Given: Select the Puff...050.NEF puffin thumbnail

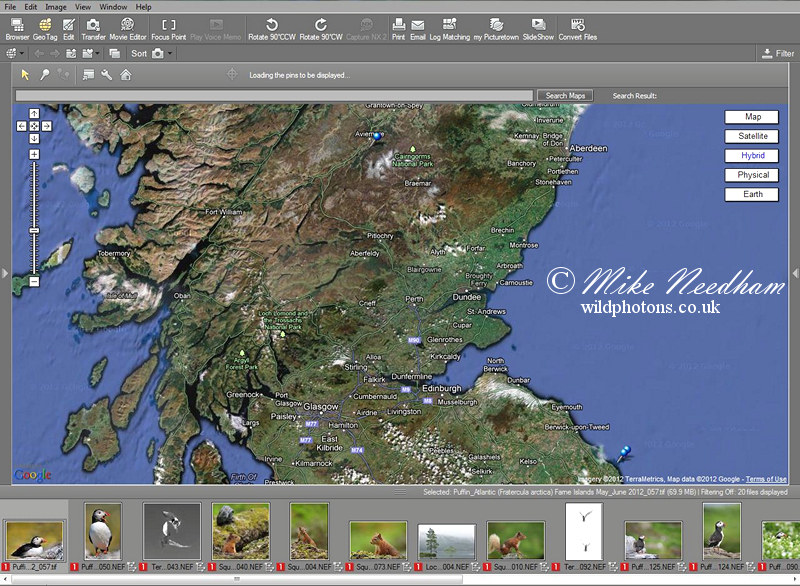Looking at the screenshot, I should 103,531.
